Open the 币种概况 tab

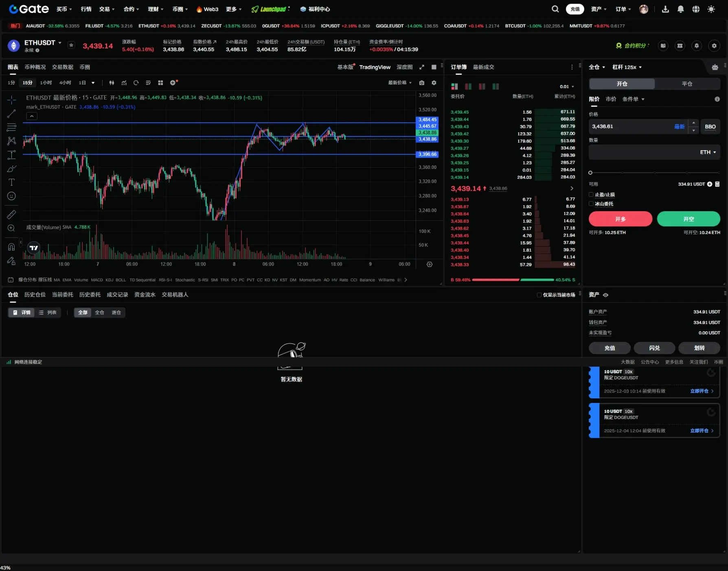coord(35,67)
